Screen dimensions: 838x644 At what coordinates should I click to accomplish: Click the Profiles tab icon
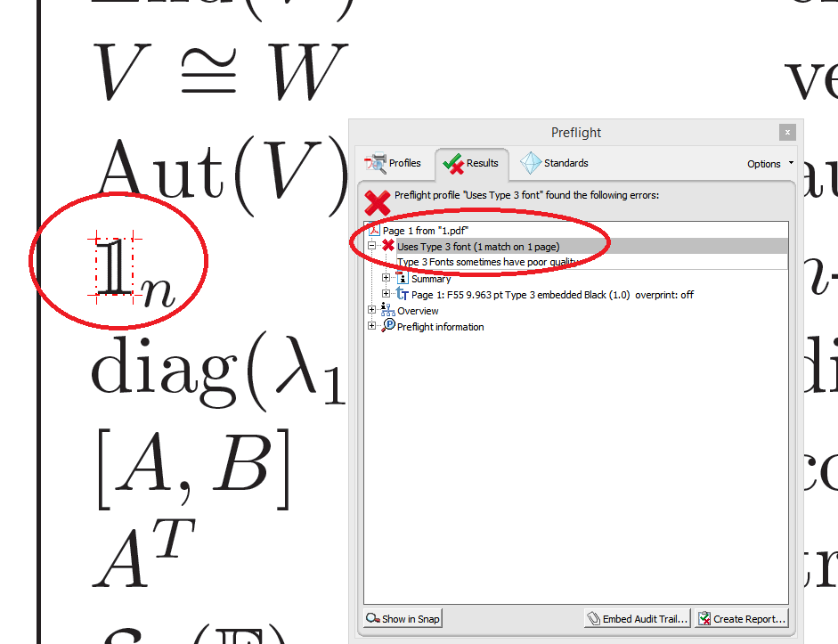(377, 163)
